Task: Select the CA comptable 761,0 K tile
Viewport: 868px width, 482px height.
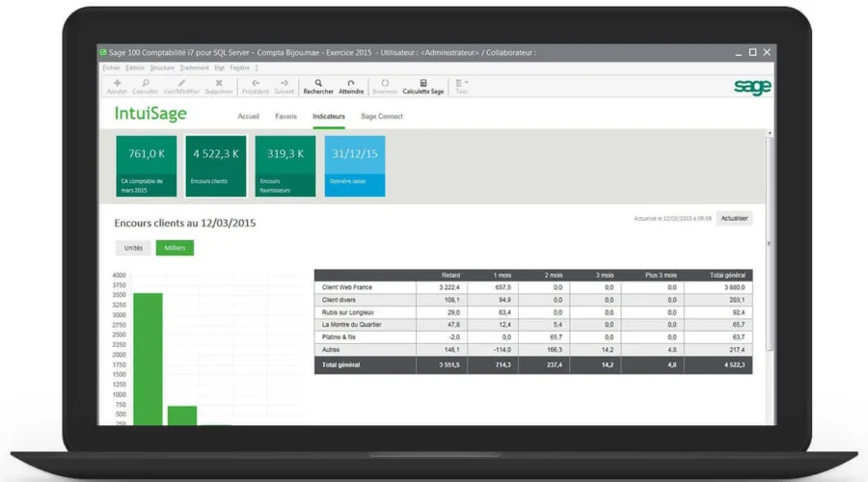Action: (147, 166)
